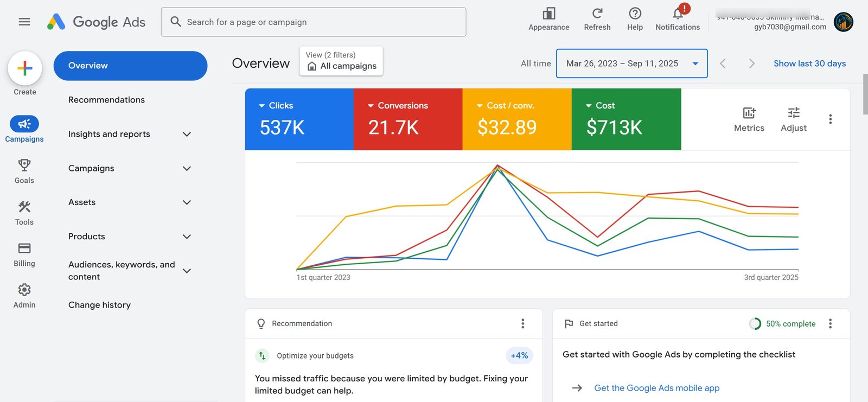Image resolution: width=868 pixels, height=402 pixels.
Task: Open the hamburger main menu
Action: tap(24, 22)
